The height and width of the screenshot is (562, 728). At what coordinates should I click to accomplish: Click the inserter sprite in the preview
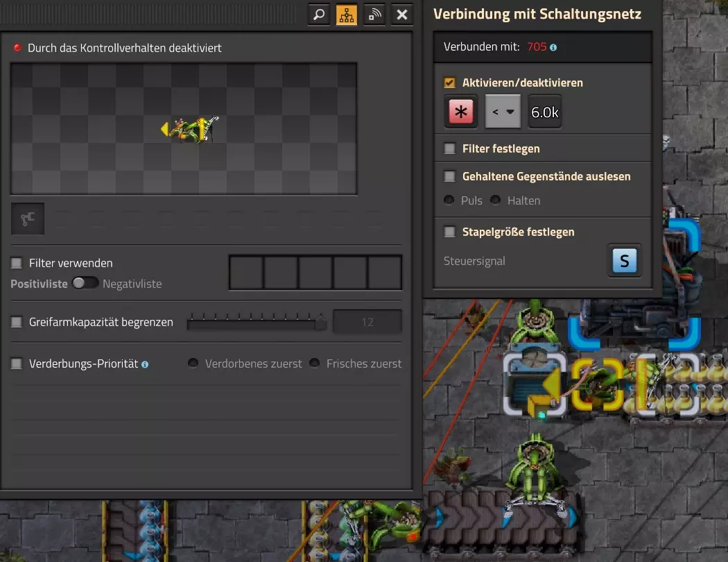[x=189, y=129]
